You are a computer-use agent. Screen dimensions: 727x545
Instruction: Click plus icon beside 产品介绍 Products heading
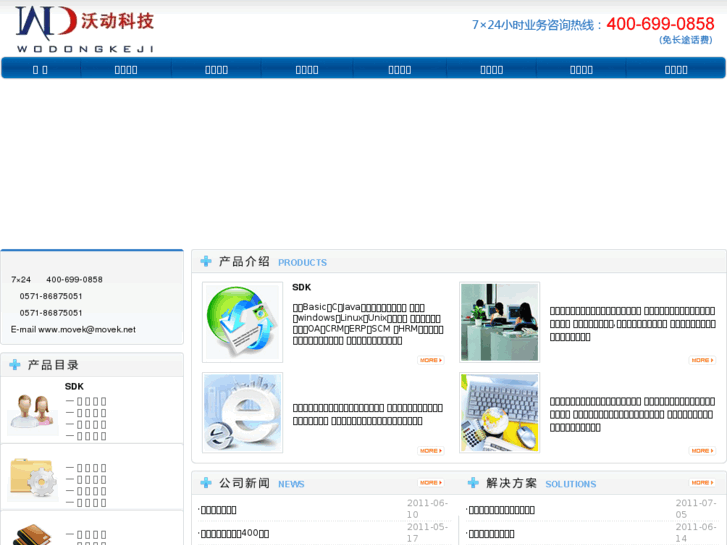click(x=206, y=261)
